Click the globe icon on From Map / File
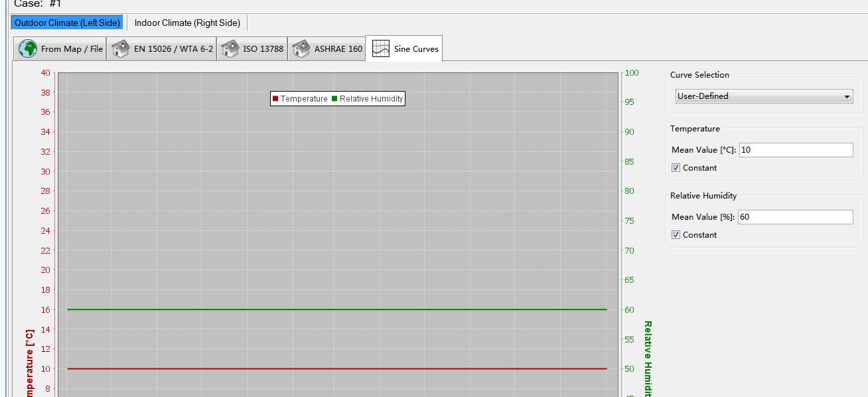This screenshot has height=397, width=868. 28,48
